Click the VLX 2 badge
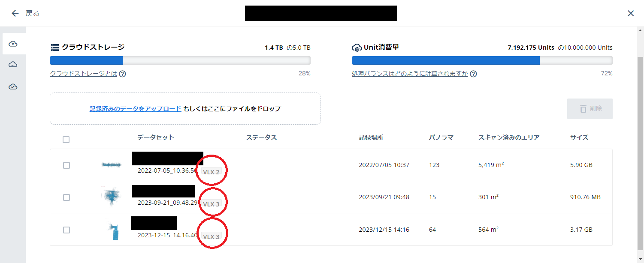Image resolution: width=644 pixels, height=263 pixels. click(x=211, y=172)
